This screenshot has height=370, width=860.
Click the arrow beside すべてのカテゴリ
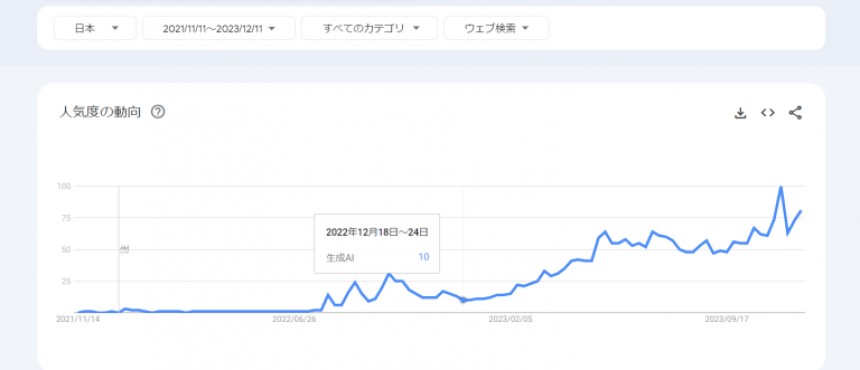click(416, 28)
